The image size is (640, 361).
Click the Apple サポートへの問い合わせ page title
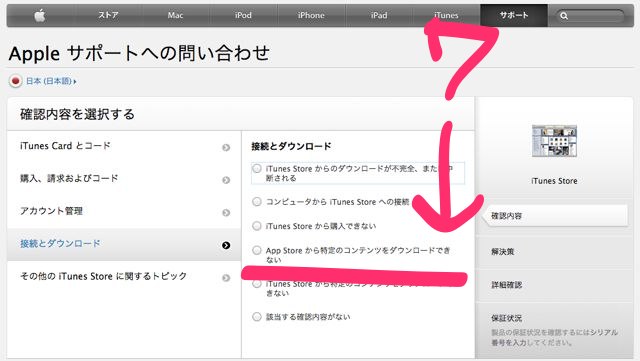click(x=139, y=53)
